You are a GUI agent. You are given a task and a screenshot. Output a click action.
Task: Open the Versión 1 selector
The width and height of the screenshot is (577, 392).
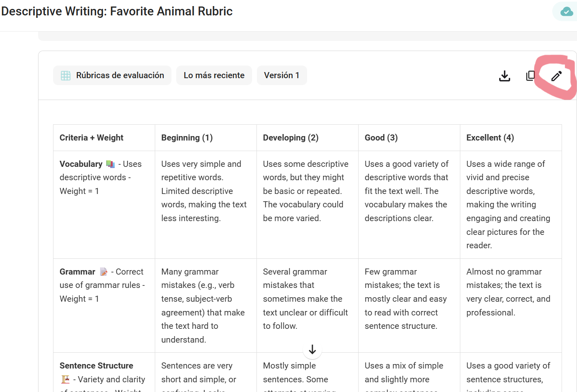pos(282,75)
